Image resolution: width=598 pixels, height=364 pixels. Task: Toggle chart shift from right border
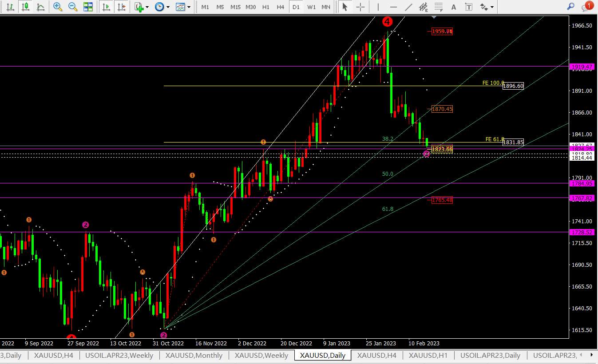[121, 7]
